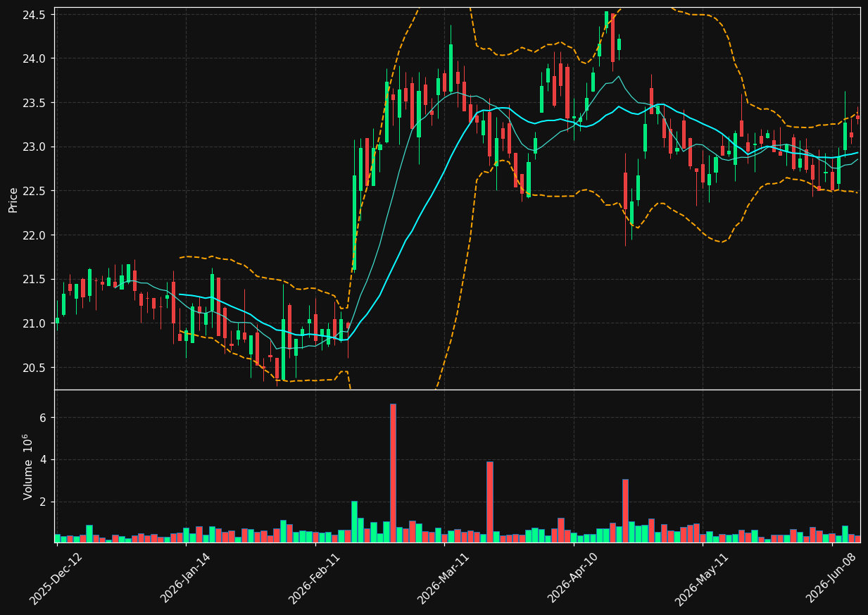Click the volume tick label 2
868x615 pixels.
[x=42, y=502]
